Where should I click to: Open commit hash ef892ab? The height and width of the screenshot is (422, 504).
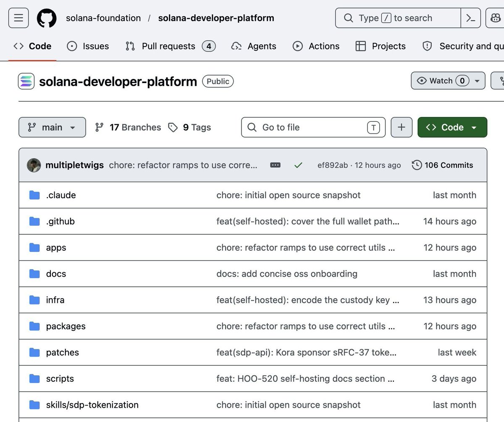[333, 165]
